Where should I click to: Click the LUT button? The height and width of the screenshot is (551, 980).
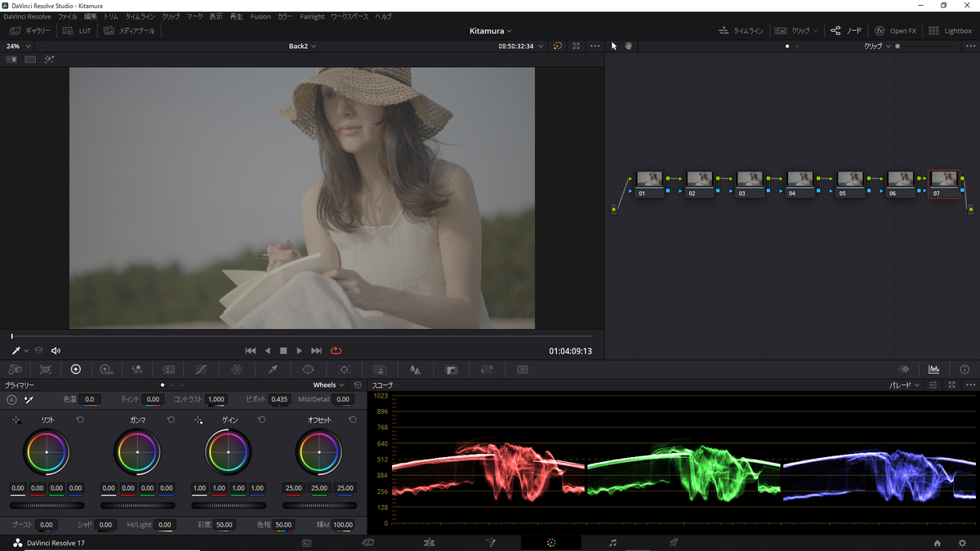point(79,30)
